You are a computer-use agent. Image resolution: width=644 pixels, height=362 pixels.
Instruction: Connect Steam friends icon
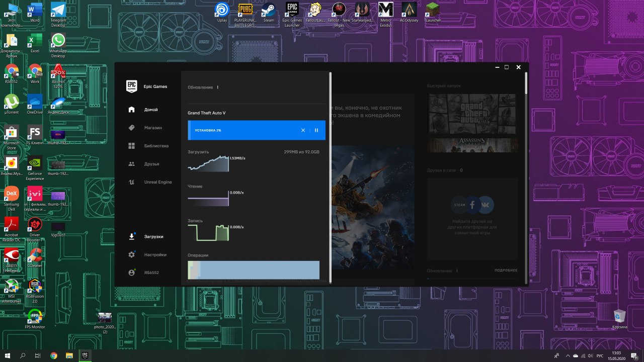tap(460, 205)
